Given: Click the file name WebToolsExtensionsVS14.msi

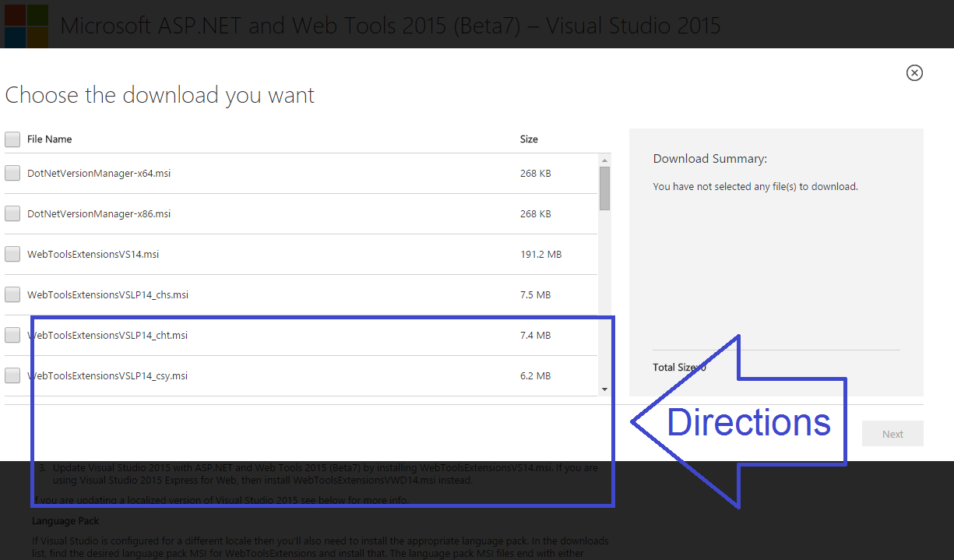Looking at the screenshot, I should [x=93, y=254].
